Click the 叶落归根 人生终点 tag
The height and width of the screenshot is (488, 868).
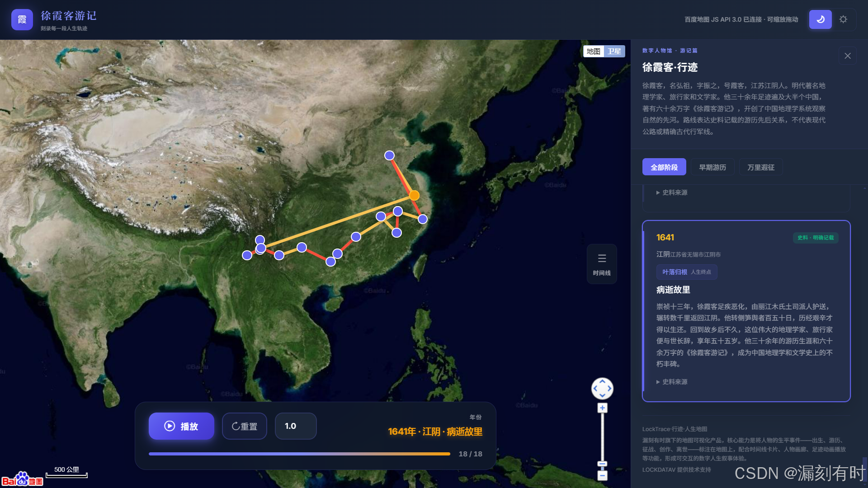click(x=687, y=272)
